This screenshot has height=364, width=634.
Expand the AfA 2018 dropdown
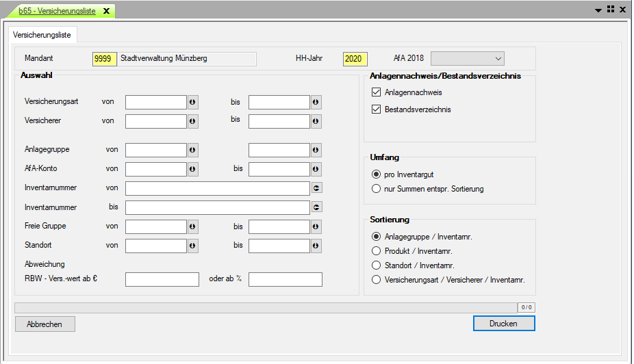[498, 59]
